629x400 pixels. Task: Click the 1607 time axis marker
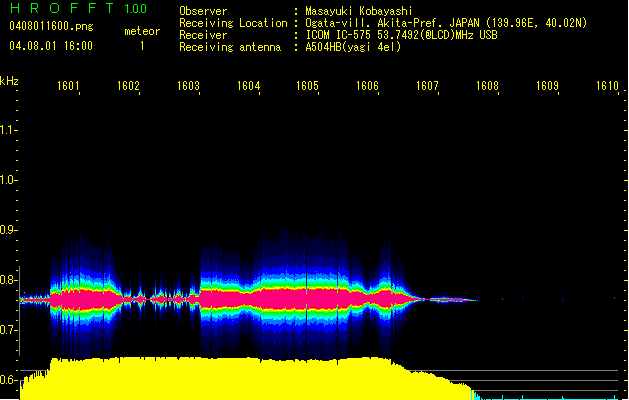[427, 86]
